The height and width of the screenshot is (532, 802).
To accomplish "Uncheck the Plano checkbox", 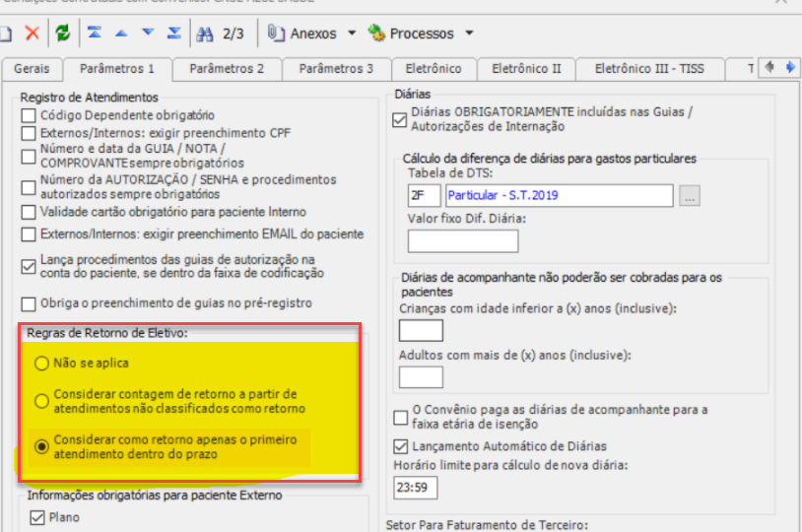I will click(x=37, y=517).
